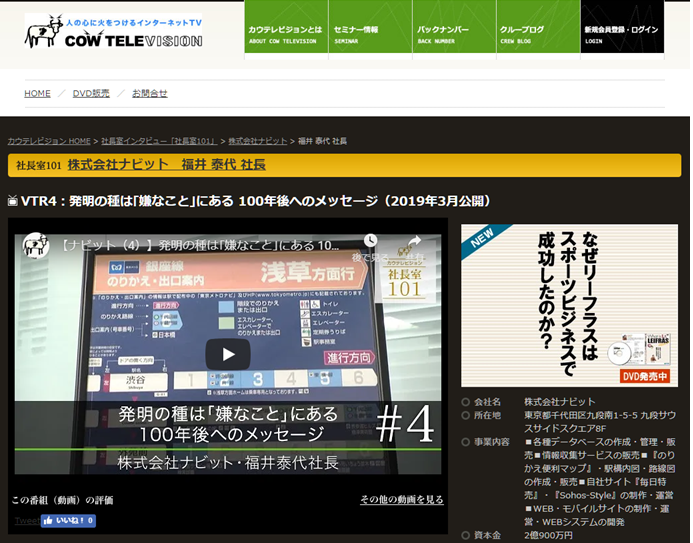Click the 福井 泰代 社長 breadcrumb text
This screenshot has width=693, height=543.
point(322,141)
